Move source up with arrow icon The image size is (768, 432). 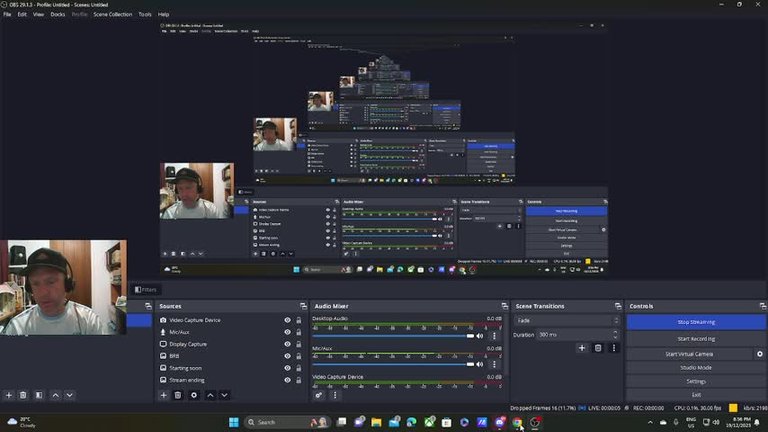pyautogui.click(x=210, y=395)
